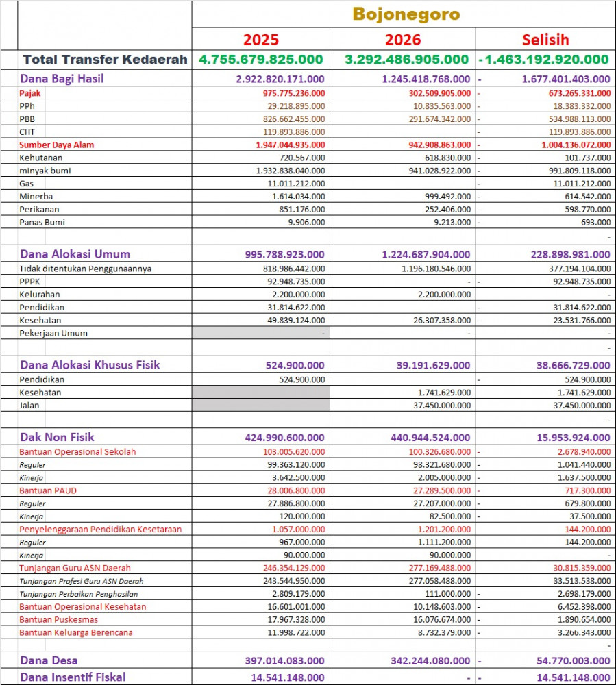Image resolution: width=616 pixels, height=685 pixels.
Task: Select the Pekerjaan Umum row label
Action: point(53,334)
